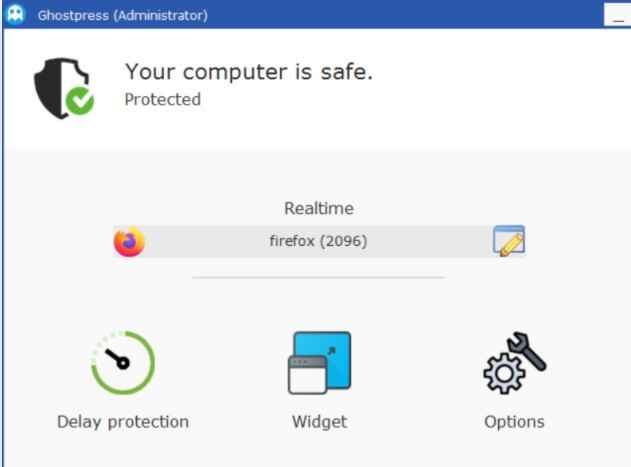The image size is (631, 467).
Task: Select the Firefox logo in Realtime row
Action: click(x=129, y=242)
